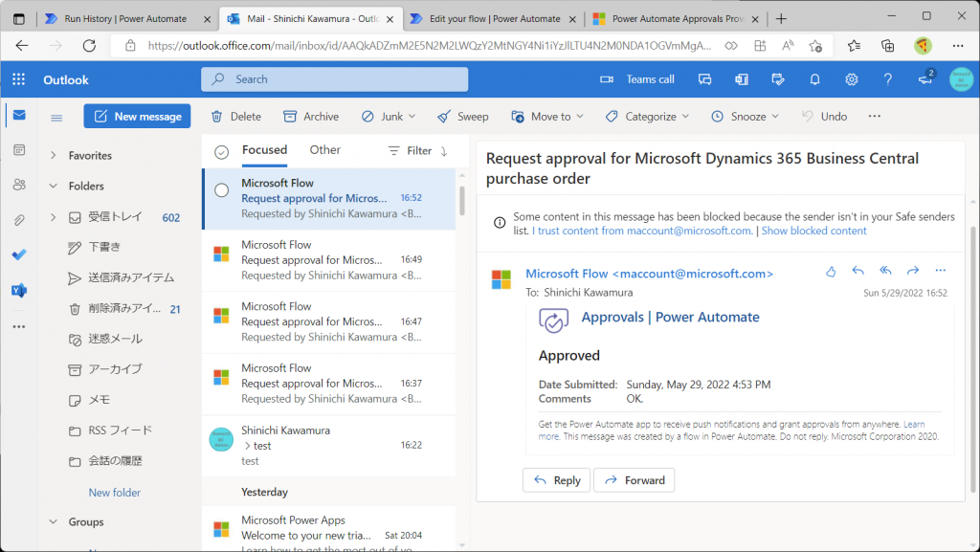Open the account profile picture menu

coord(961,79)
